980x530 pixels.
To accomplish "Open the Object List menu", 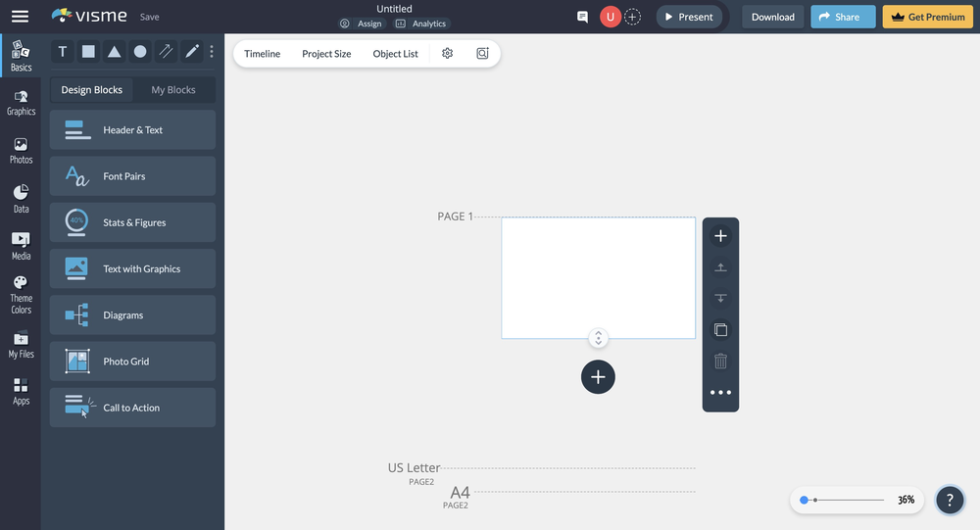I will coord(395,54).
